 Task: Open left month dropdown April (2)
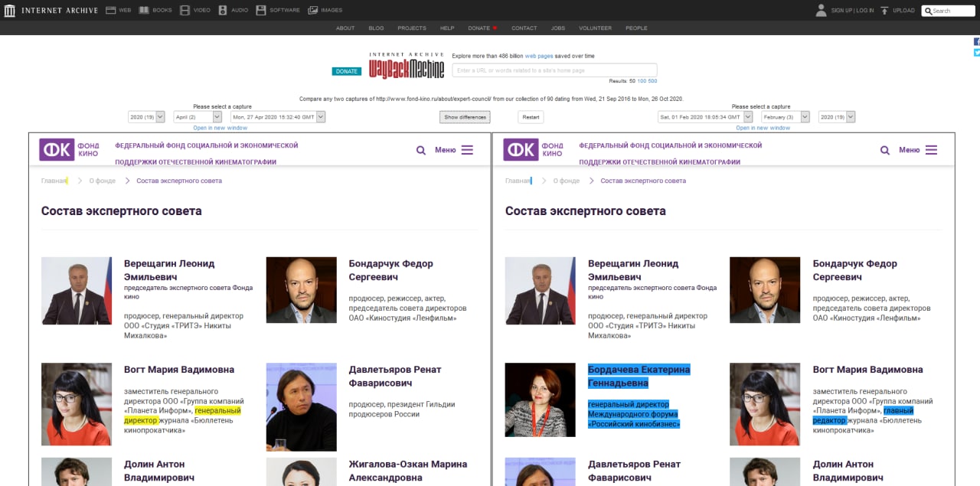coord(198,117)
